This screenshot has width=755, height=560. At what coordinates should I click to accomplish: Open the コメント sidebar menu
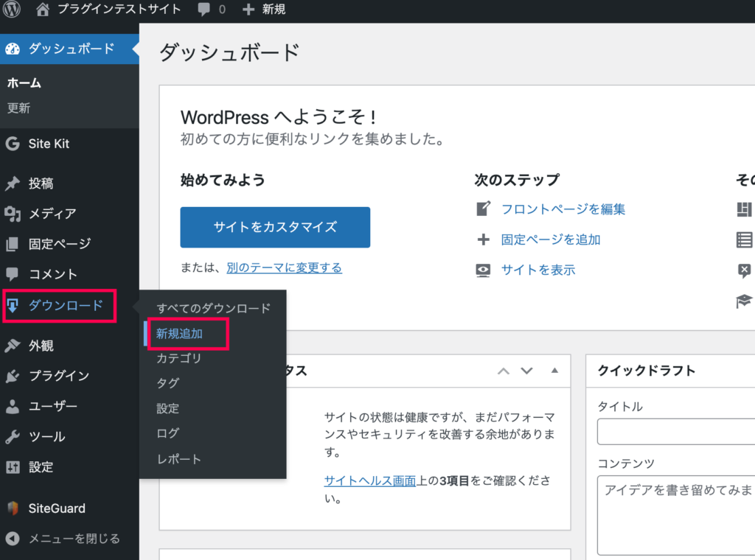[53, 274]
